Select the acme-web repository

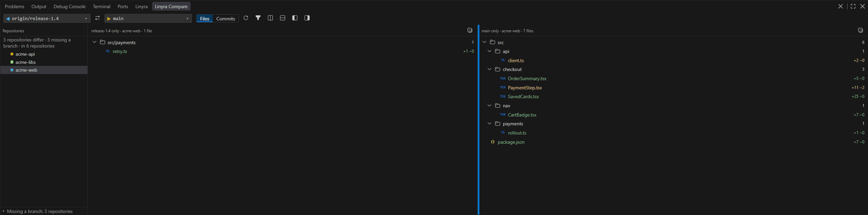[x=43, y=70]
